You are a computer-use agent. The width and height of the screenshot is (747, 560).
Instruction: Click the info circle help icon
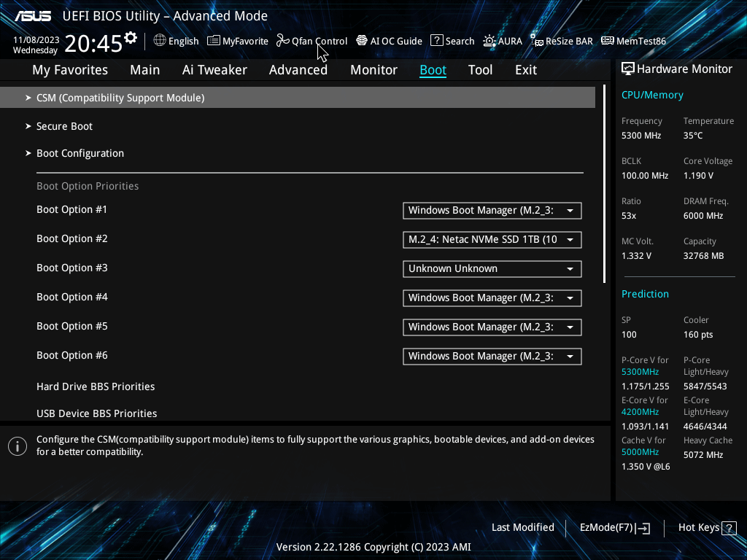click(18, 446)
